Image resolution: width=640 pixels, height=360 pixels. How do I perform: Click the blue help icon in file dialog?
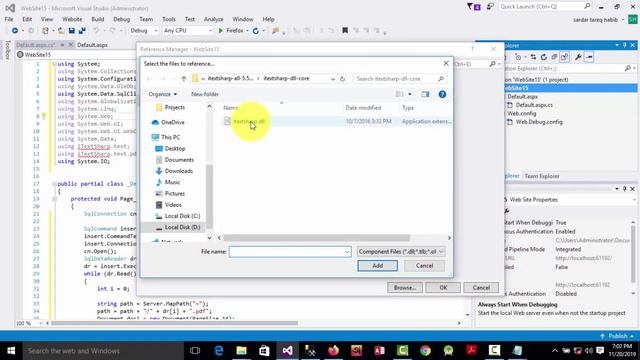pos(442,94)
